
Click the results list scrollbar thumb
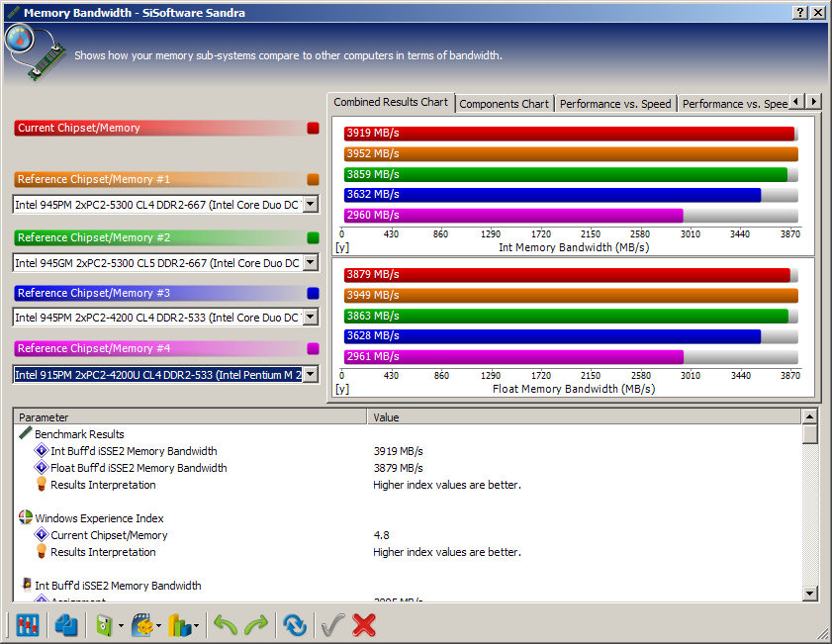click(809, 434)
